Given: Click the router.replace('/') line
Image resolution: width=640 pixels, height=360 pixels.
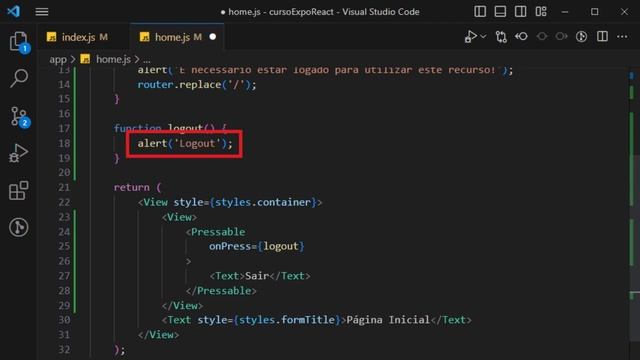Looking at the screenshot, I should (x=197, y=84).
